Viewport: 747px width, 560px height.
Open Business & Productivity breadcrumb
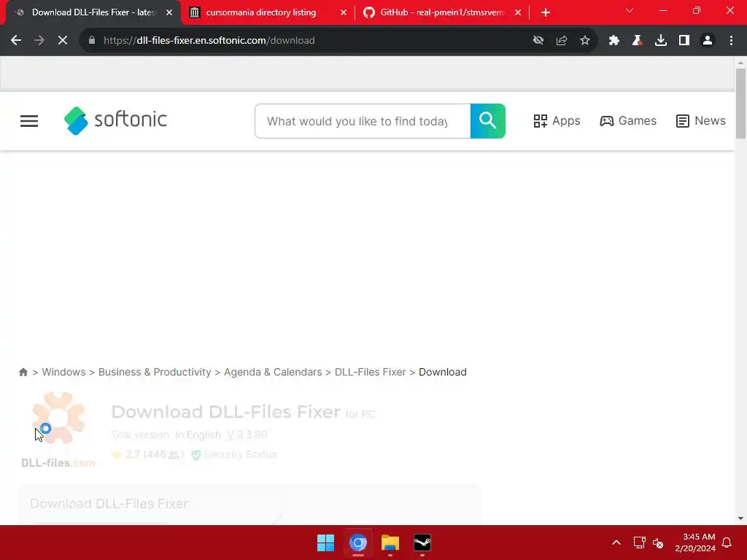tap(155, 372)
